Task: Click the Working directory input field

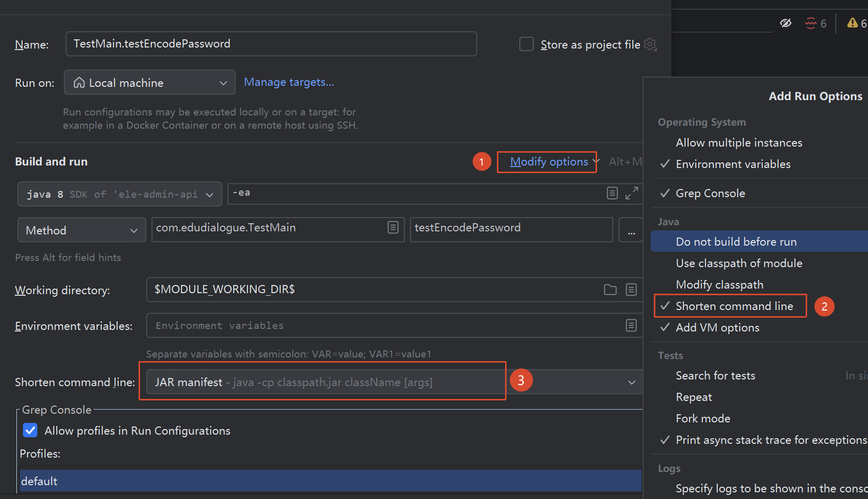Action: click(394, 290)
